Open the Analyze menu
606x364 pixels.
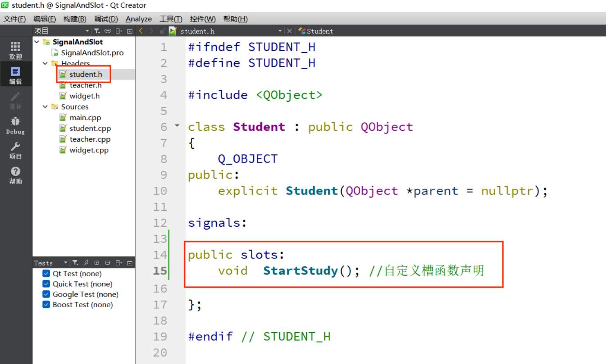click(x=139, y=19)
